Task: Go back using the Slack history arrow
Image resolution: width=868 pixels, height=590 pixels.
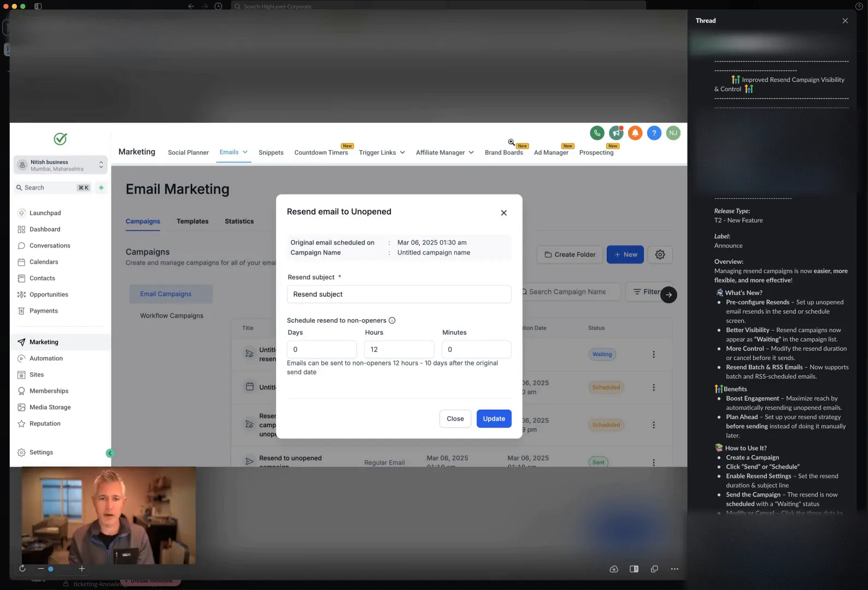Action: click(x=191, y=7)
